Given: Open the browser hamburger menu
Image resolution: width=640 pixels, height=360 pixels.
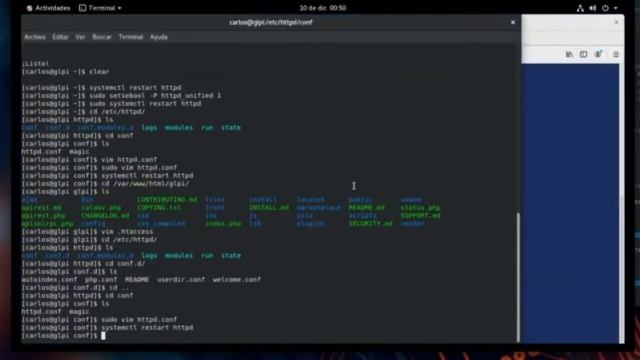Looking at the screenshot, I should pyautogui.click(x=616, y=54).
